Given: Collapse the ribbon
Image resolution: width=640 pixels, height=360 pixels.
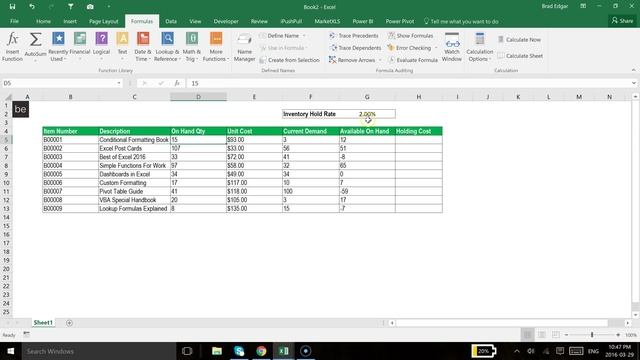Looking at the screenshot, I should pyautogui.click(x=633, y=70).
